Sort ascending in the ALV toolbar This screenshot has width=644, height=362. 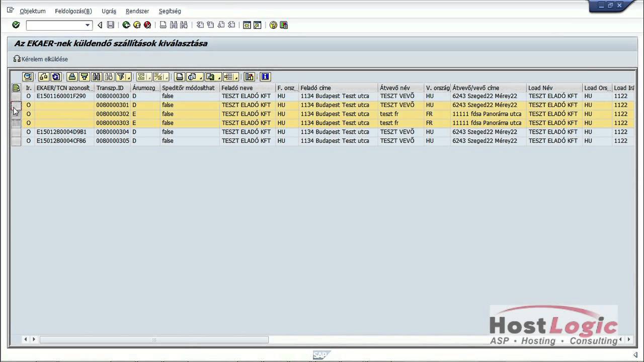(x=72, y=77)
